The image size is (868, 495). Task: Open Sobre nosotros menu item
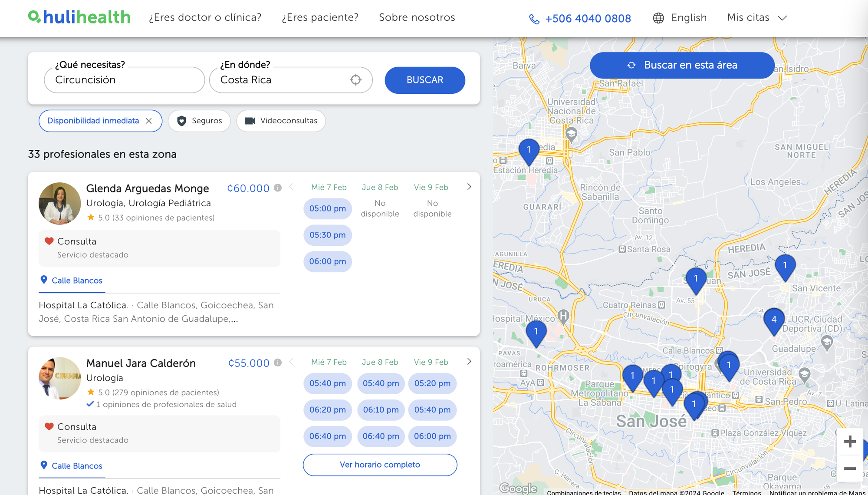coord(417,17)
